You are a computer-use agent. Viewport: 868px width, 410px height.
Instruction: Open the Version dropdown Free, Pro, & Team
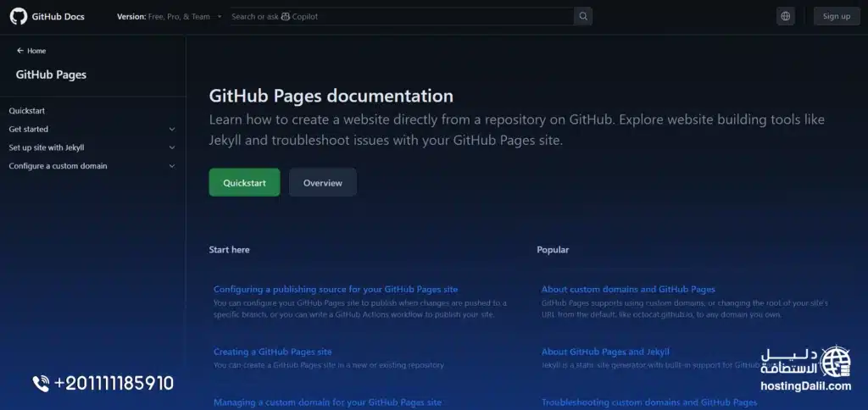click(170, 17)
